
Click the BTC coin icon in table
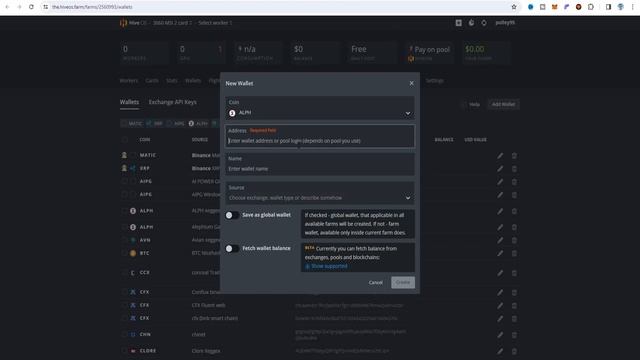point(133,253)
